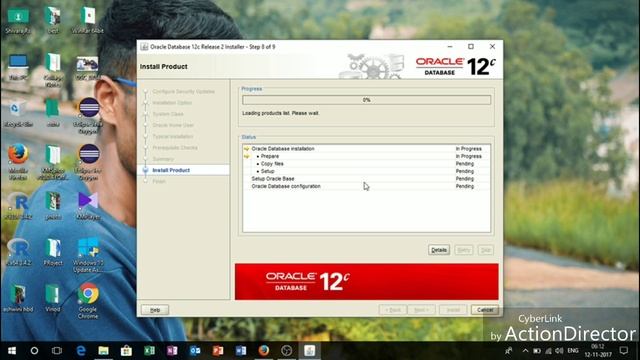
Task: Select the Copy files status row
Action: pyautogui.click(x=367, y=164)
